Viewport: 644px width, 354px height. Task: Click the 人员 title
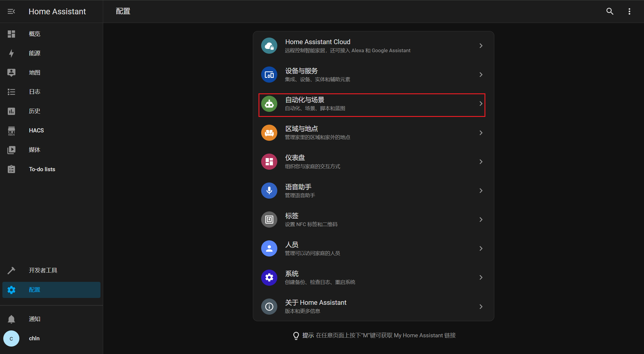tap(292, 245)
